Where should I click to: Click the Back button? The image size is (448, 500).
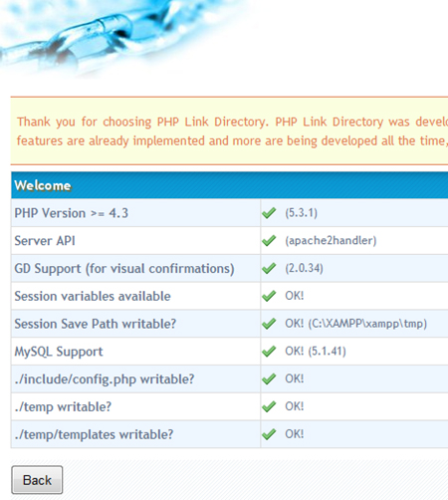(37, 480)
